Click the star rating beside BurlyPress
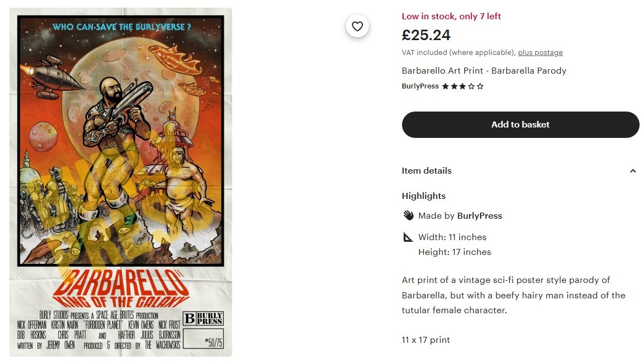644x361 pixels. pos(463,86)
